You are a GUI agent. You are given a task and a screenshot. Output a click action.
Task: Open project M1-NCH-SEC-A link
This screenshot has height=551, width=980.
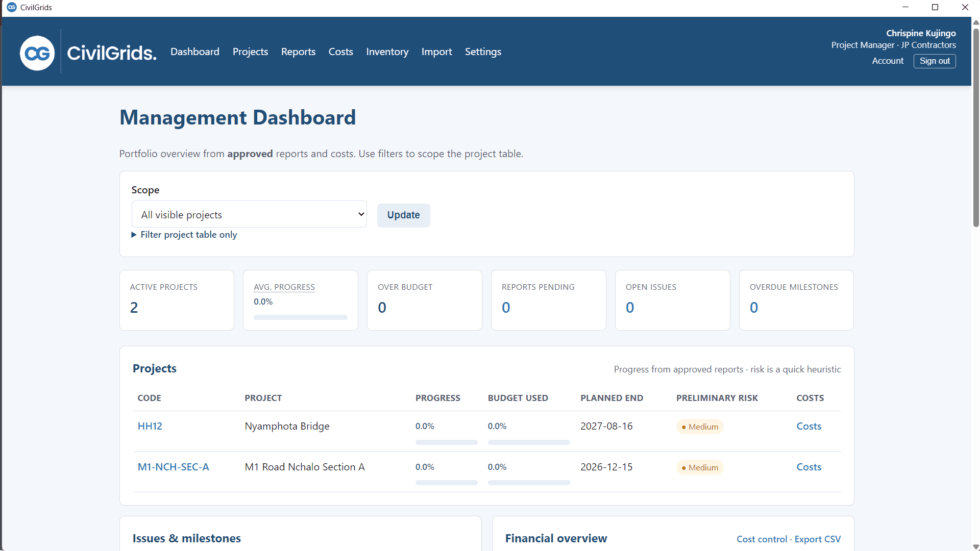pos(173,467)
